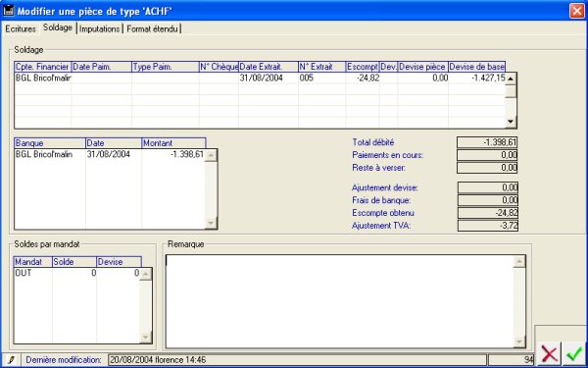Click the pencil edit icon in status bar
This screenshot has height=368, width=588.
[x=11, y=360]
